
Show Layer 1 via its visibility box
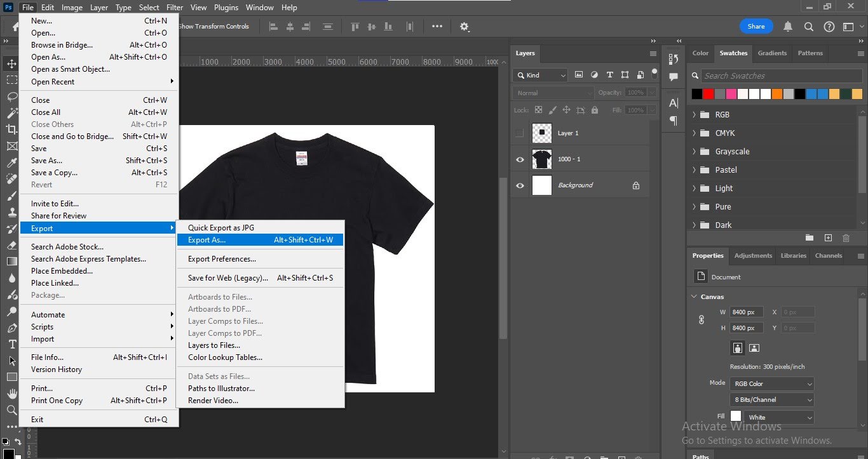520,133
